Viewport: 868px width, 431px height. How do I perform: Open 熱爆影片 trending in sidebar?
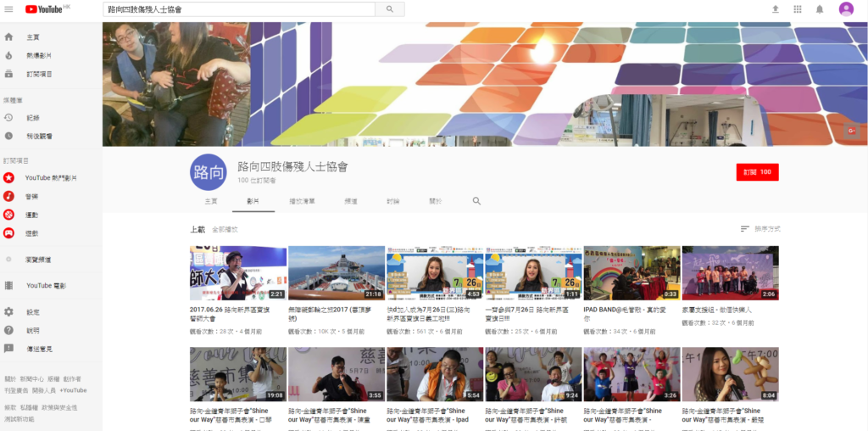(38, 55)
